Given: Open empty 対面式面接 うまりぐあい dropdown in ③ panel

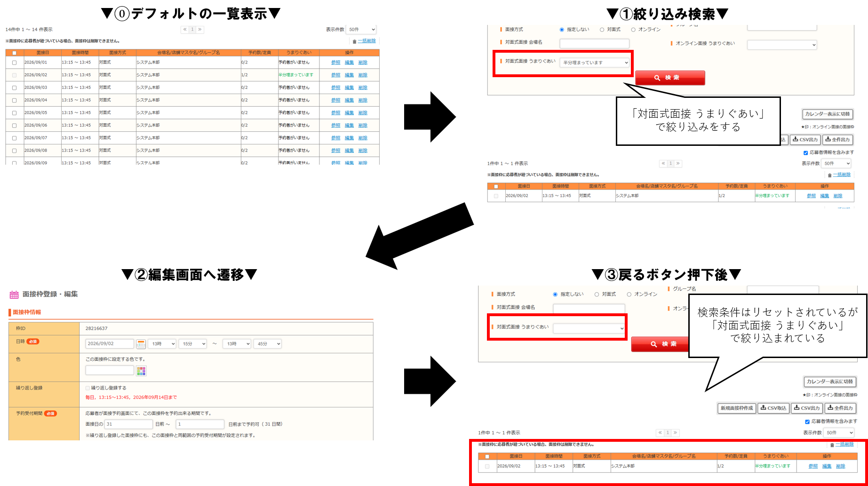Looking at the screenshot, I should pos(589,328).
